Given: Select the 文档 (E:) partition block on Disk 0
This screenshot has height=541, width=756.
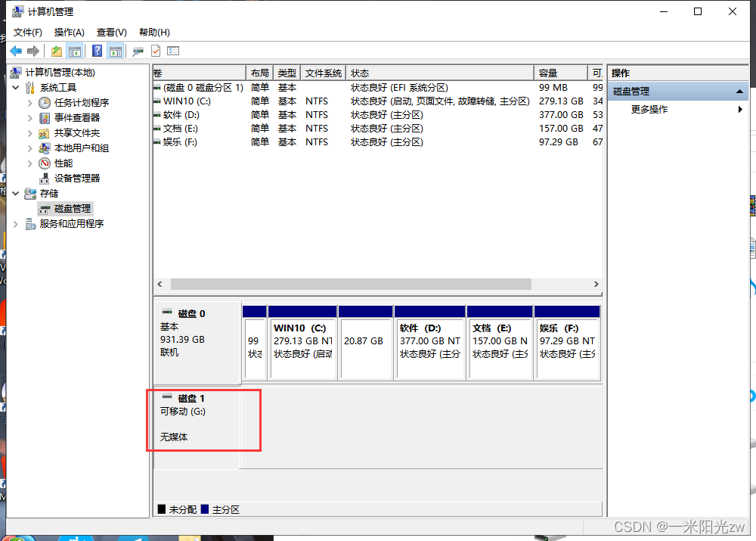Looking at the screenshot, I should 500,343.
